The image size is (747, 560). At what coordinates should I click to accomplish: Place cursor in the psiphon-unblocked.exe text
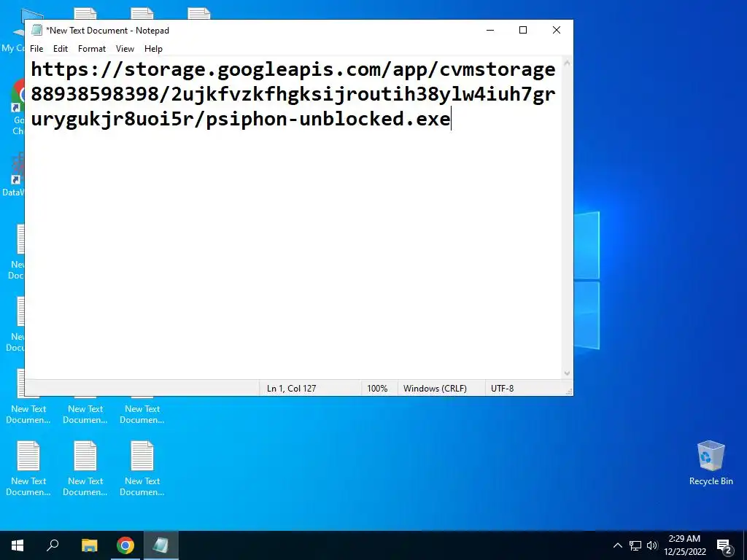coord(328,119)
